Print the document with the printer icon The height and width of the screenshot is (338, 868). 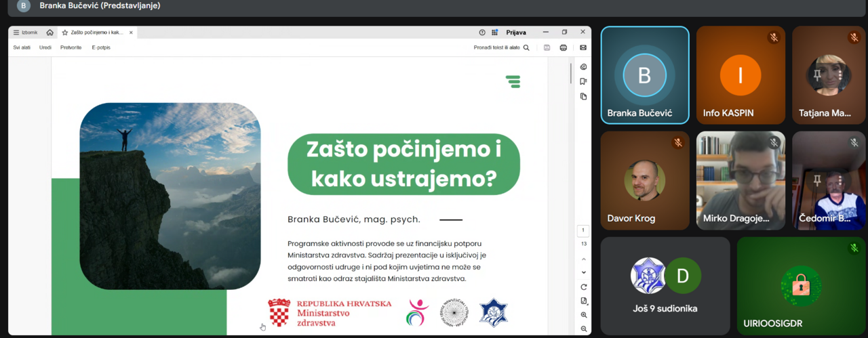coord(563,47)
